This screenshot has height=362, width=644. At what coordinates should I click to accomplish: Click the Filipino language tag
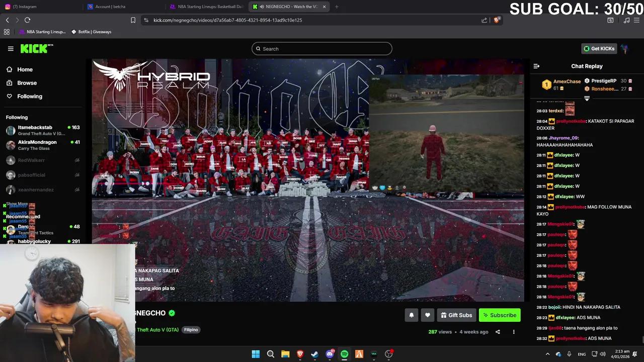(x=191, y=330)
